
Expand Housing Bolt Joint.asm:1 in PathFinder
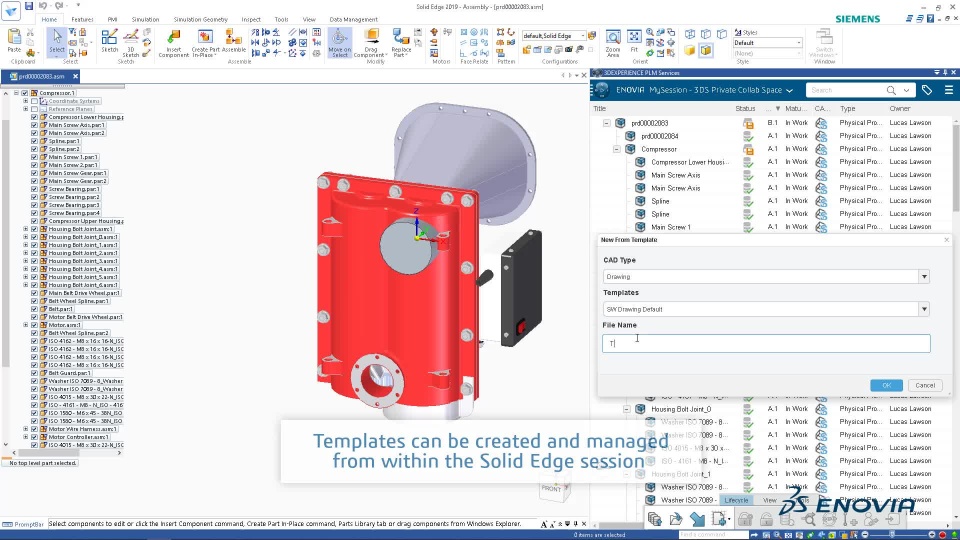pyautogui.click(x=26, y=229)
